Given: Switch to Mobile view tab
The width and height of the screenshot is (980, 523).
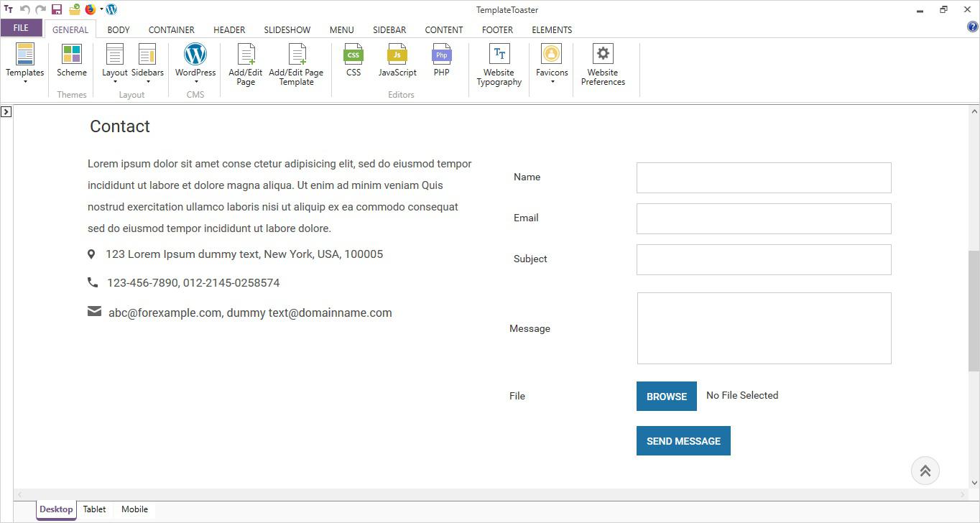Looking at the screenshot, I should pyautogui.click(x=134, y=509).
